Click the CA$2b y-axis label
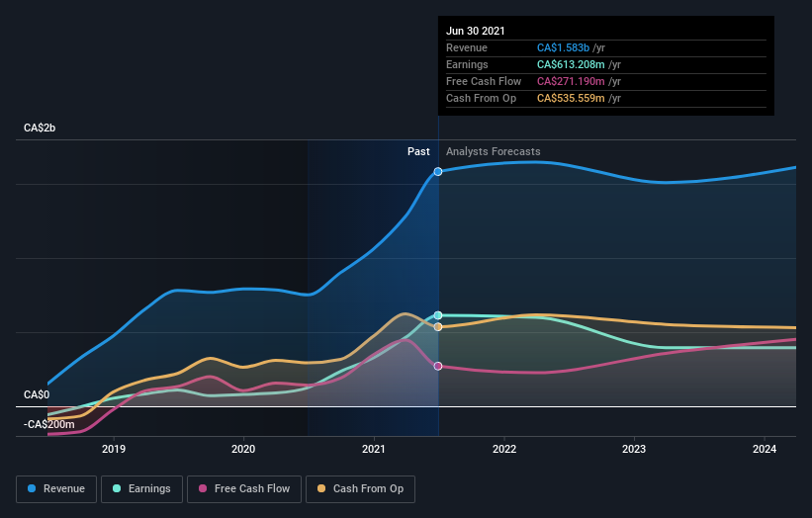812x518 pixels. click(40, 128)
